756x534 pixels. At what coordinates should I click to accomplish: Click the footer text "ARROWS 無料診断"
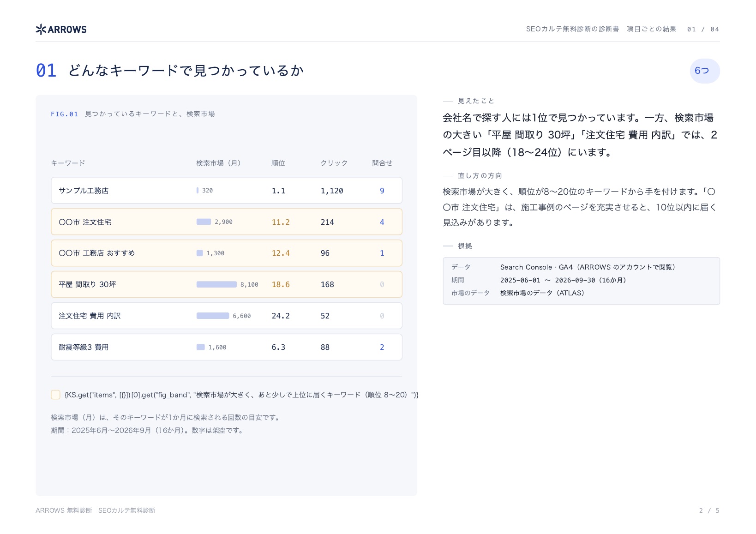[x=64, y=510]
